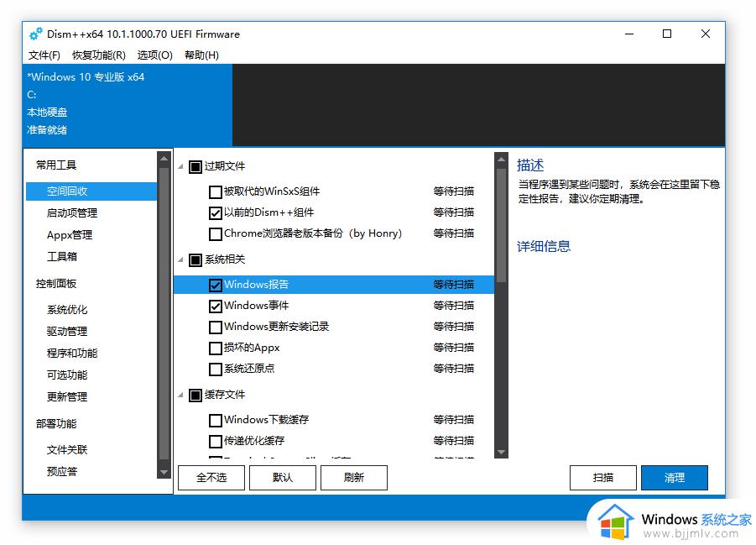Collapse the 缓存文件 tree group
The height and width of the screenshot is (545, 756).
tap(180, 395)
